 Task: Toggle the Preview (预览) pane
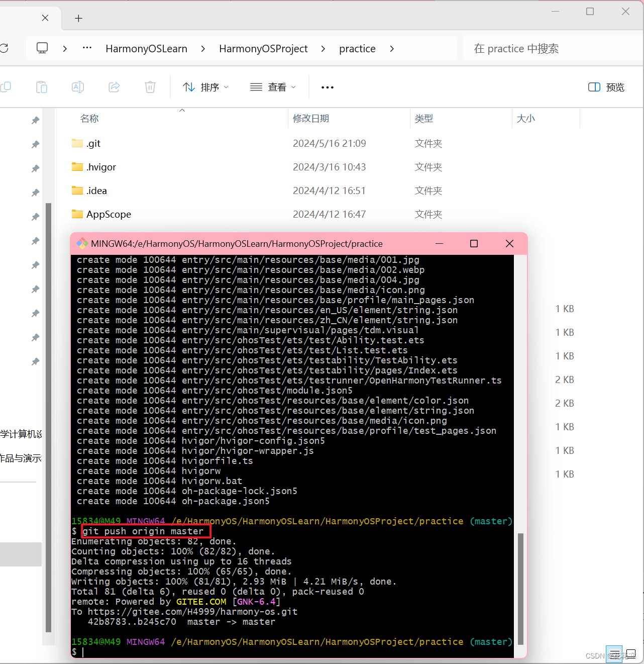[x=606, y=87]
